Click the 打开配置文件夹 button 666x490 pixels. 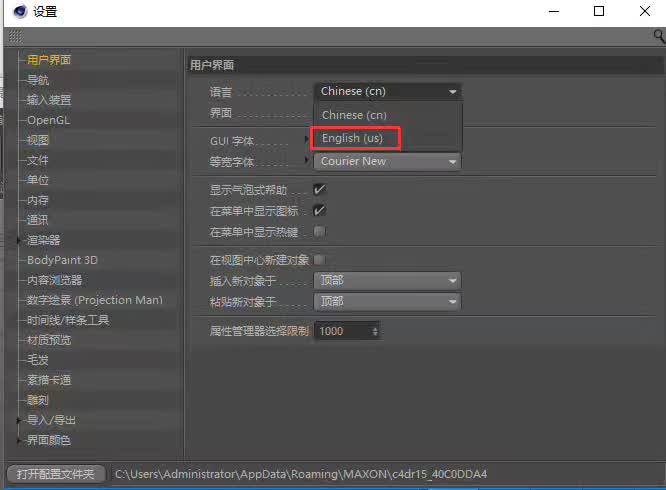point(54,473)
